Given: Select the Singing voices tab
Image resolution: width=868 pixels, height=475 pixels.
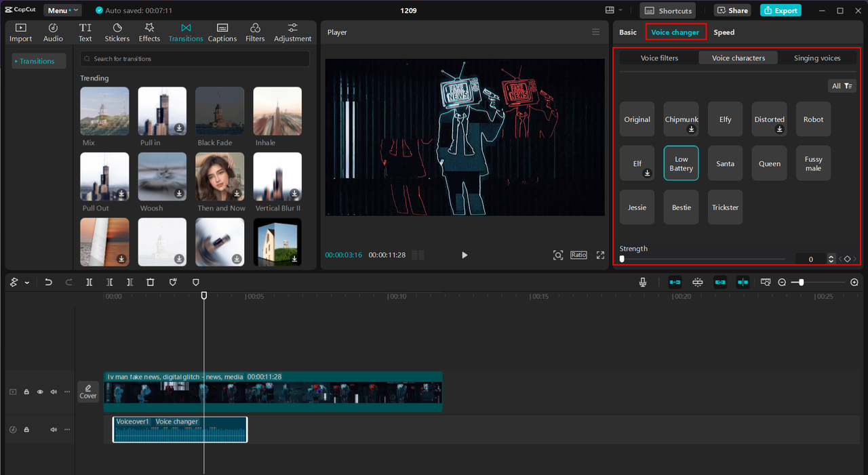Looking at the screenshot, I should pyautogui.click(x=817, y=58).
